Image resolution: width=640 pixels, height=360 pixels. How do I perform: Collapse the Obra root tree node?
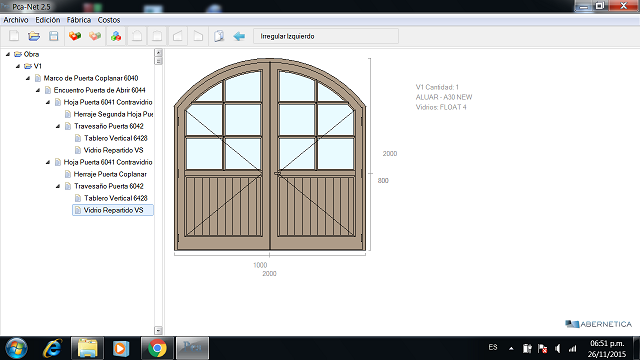[x=8, y=54]
